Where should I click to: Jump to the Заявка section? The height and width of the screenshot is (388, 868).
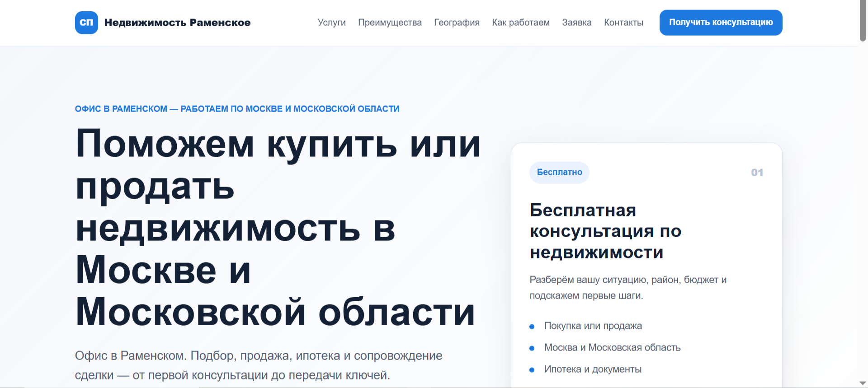pyautogui.click(x=577, y=23)
